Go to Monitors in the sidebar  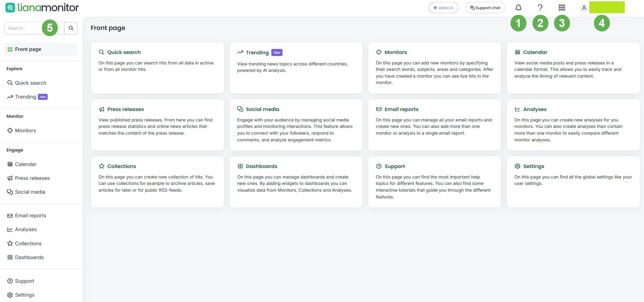22,131
